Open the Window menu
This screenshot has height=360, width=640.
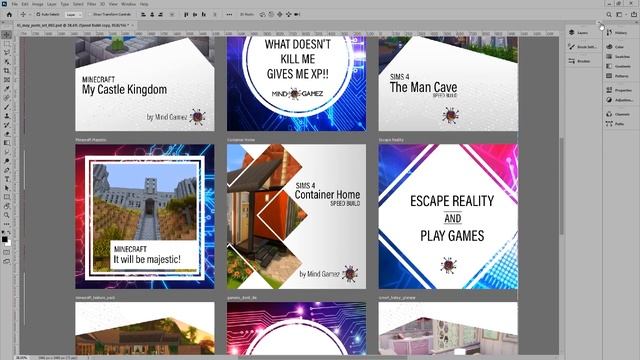click(129, 4)
